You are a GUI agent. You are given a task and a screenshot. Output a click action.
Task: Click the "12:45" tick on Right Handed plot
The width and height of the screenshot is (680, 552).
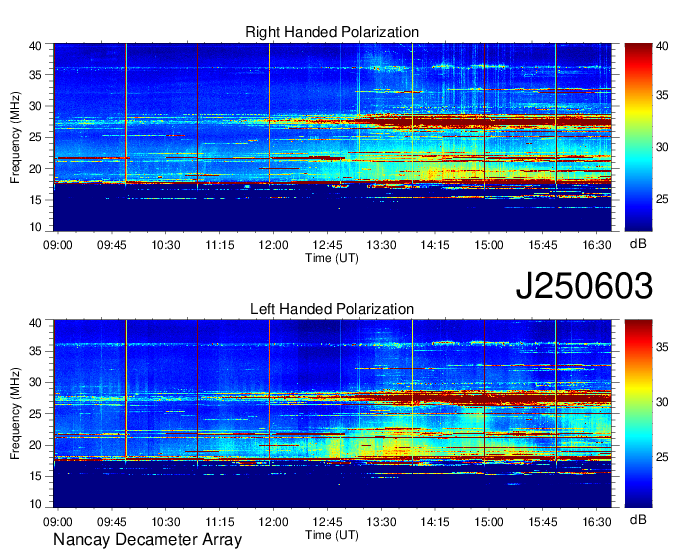click(x=327, y=245)
